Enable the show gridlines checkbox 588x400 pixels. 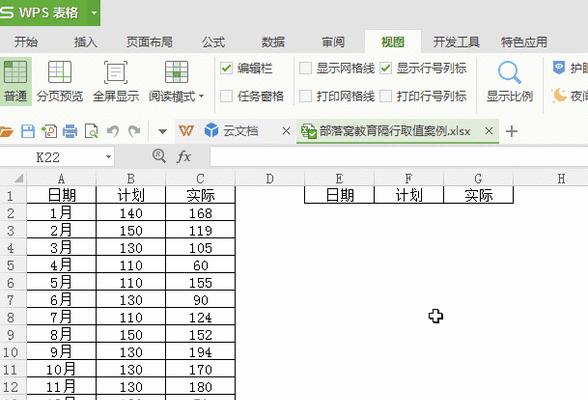(305, 68)
